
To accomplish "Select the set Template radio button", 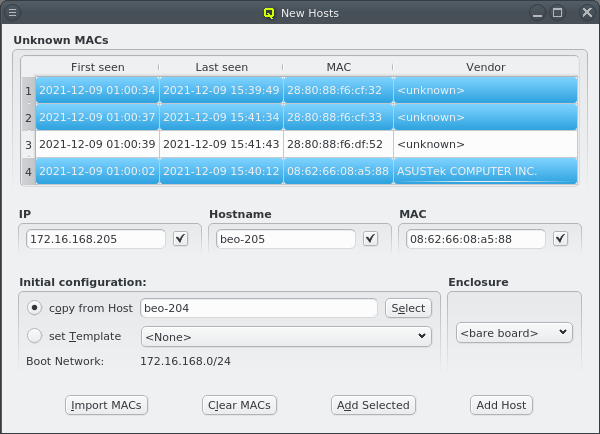I will click(34, 336).
